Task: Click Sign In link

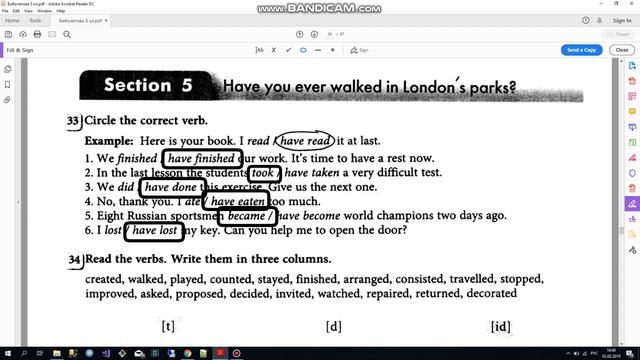Action: tap(622, 20)
